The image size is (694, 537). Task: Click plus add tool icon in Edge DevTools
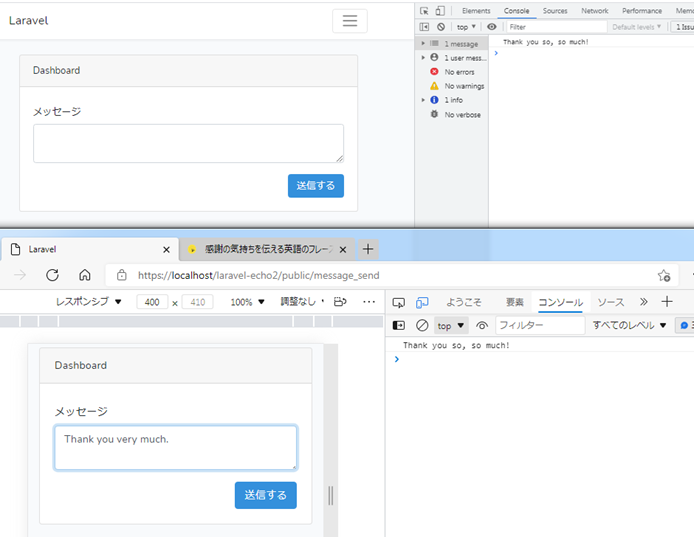pyautogui.click(x=667, y=302)
